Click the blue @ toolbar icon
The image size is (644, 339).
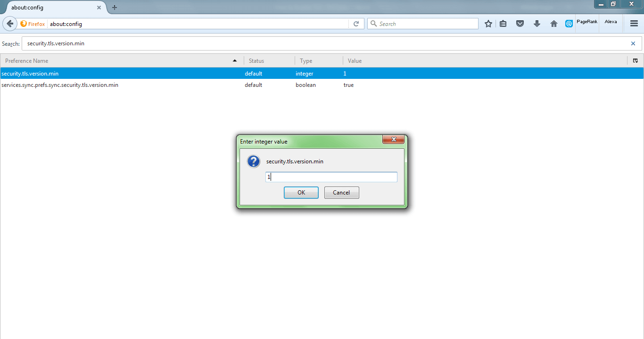[569, 24]
